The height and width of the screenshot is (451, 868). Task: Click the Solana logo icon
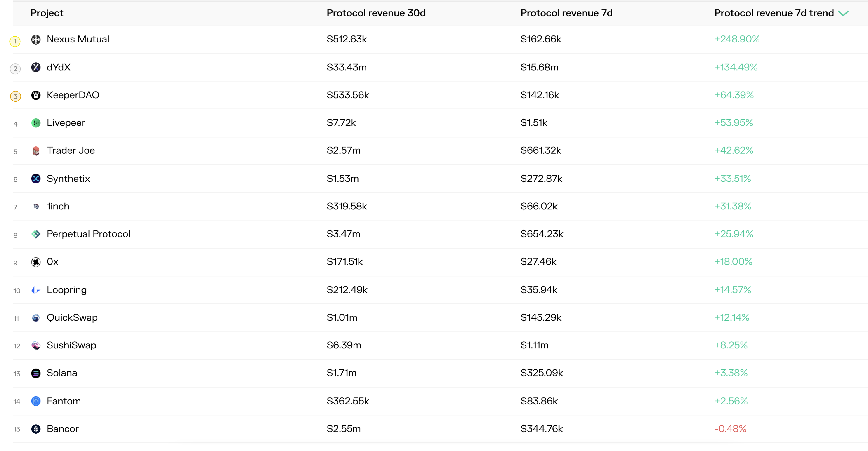pyautogui.click(x=36, y=373)
